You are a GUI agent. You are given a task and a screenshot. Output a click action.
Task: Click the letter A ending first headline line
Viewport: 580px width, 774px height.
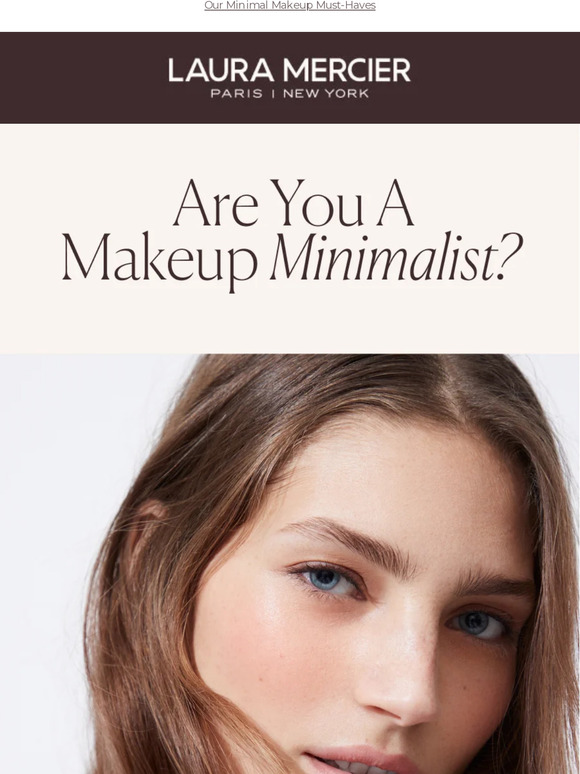point(395,203)
